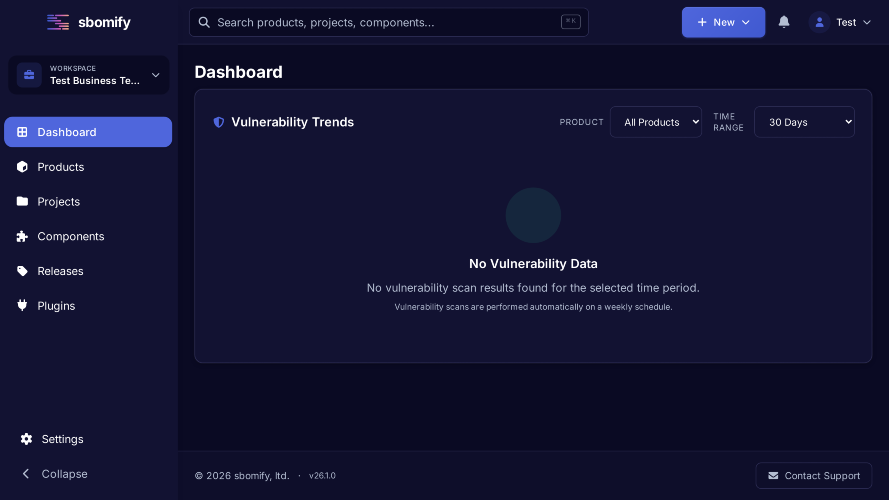Image resolution: width=889 pixels, height=500 pixels.
Task: Open Projects in the sidebar
Action: (x=88, y=201)
